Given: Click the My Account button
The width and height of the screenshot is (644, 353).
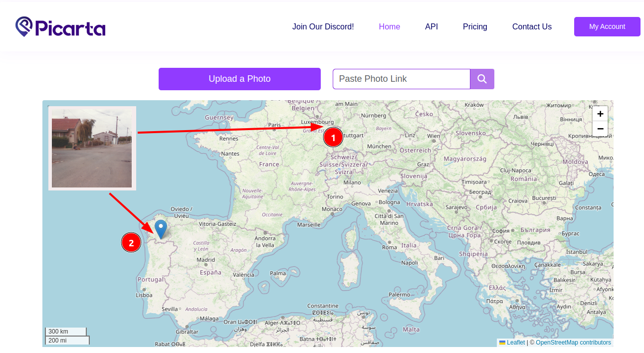Looking at the screenshot, I should [x=607, y=27].
